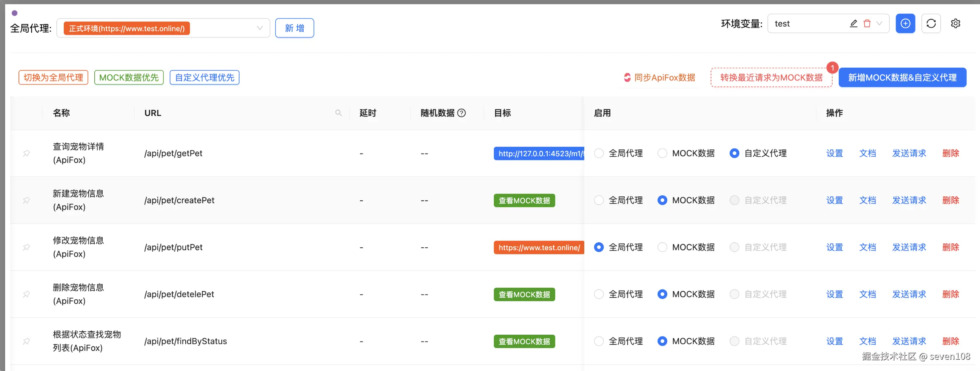
Task: Select 全局代理 radio for /api/pet/getPet
Action: [x=599, y=153]
